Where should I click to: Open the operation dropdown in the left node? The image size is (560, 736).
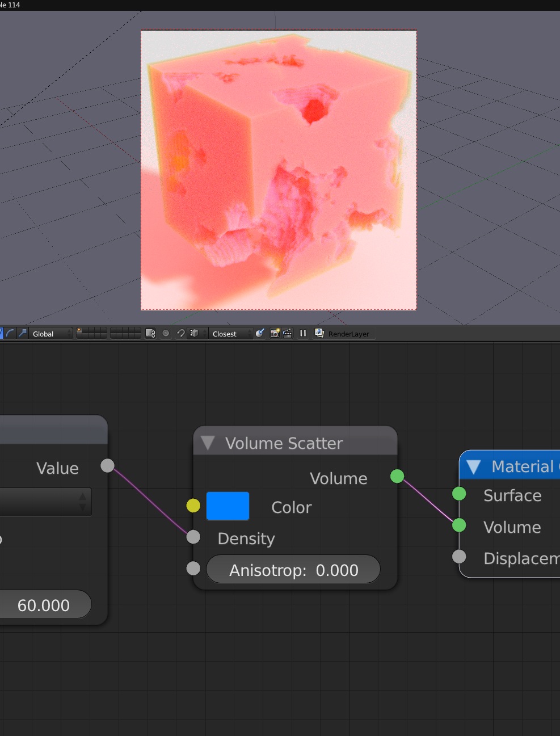[45, 502]
